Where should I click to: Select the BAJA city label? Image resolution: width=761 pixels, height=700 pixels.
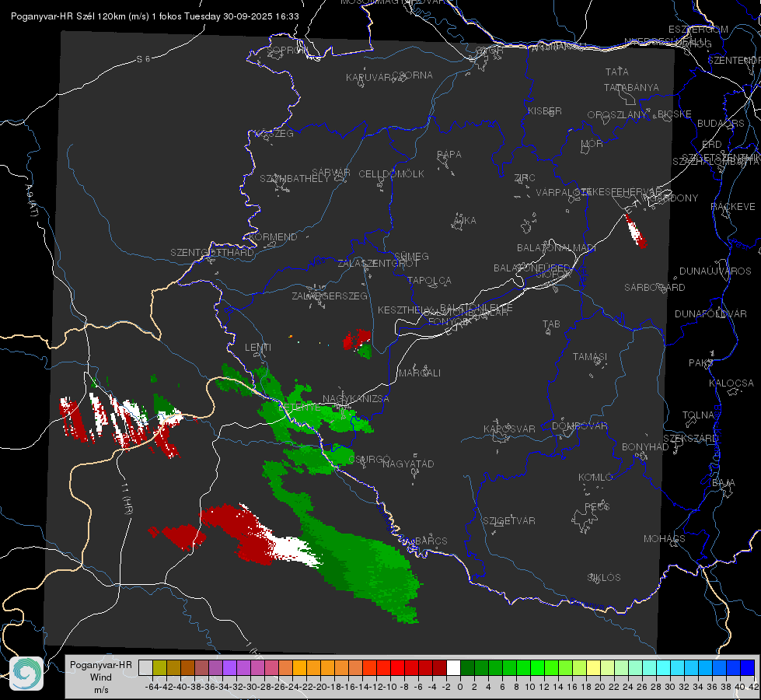(724, 483)
